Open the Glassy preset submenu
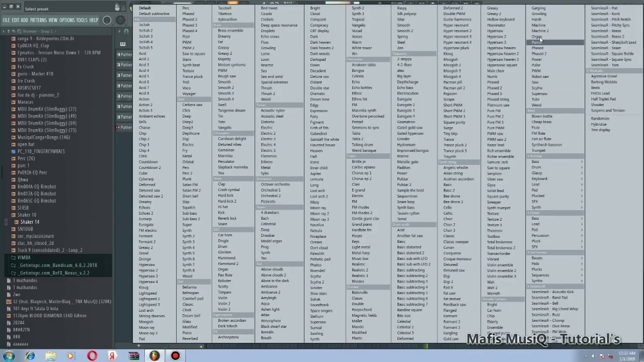The image size is (644, 362). pyautogui.click(x=556, y=173)
